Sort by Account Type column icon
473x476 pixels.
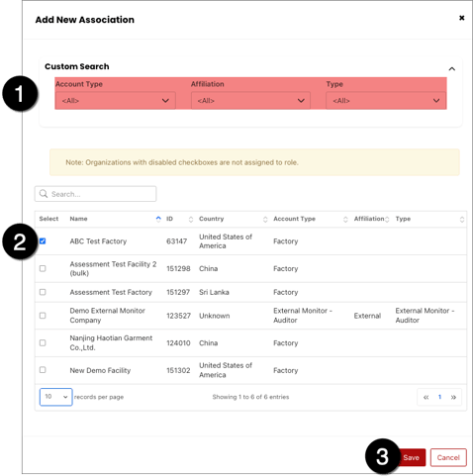[x=345, y=219]
